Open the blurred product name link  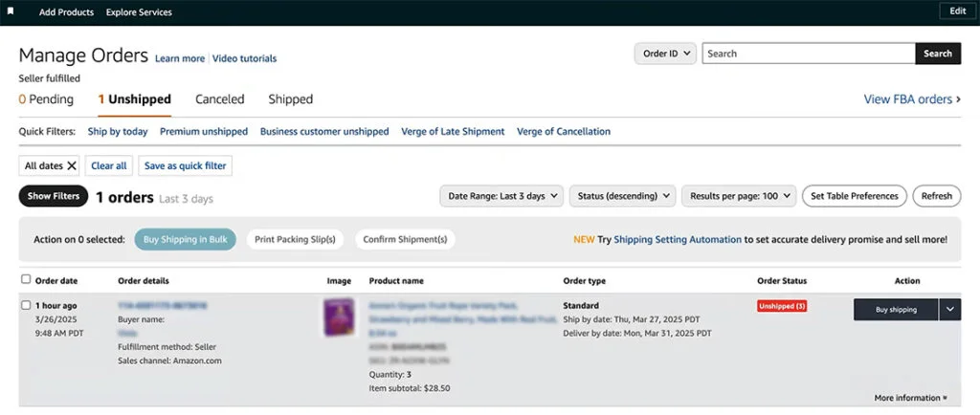462,318
